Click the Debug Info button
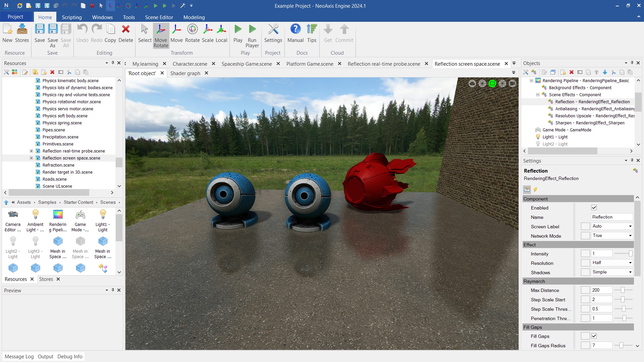Screen dimensions: 644x362 (x=70, y=357)
